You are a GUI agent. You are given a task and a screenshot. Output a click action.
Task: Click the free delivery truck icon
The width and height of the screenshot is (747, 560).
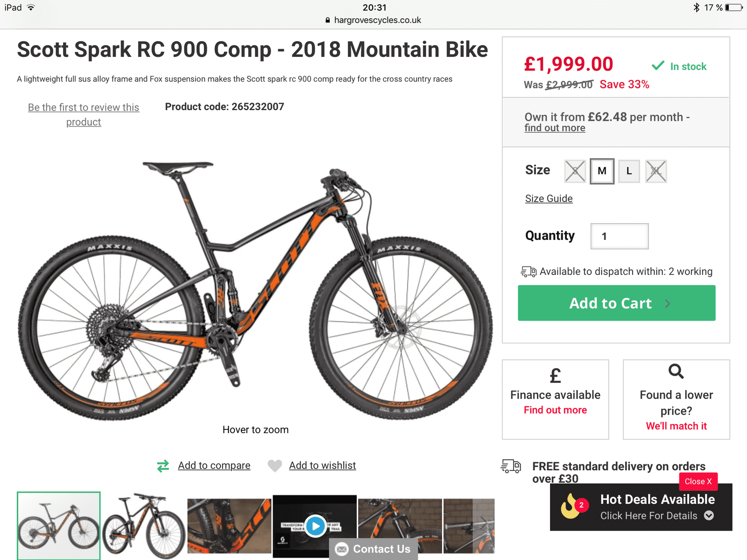pyautogui.click(x=511, y=466)
